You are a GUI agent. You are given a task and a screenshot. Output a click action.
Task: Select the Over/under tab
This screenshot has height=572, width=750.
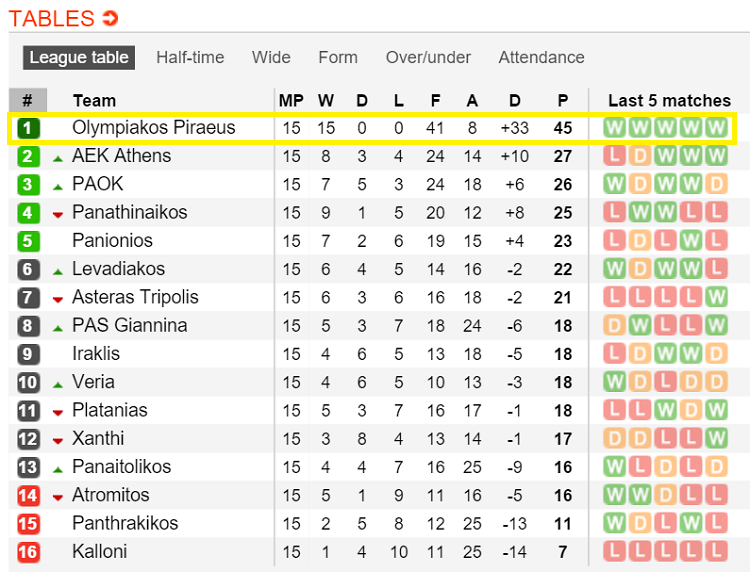click(x=428, y=58)
